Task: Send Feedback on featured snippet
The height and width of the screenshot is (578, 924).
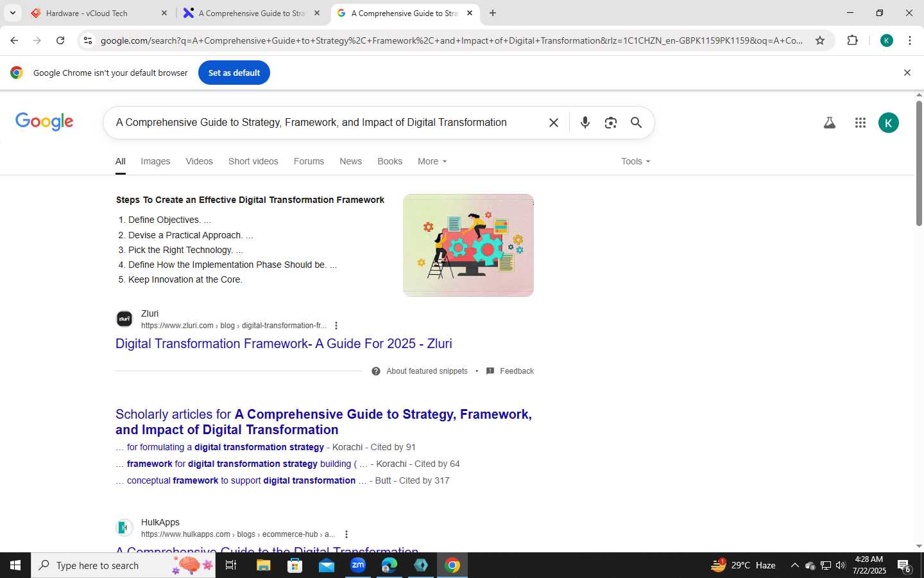Action: pos(510,371)
